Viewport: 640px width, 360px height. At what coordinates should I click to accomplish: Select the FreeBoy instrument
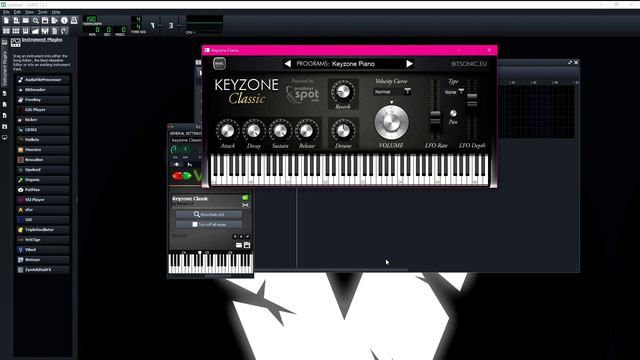pos(43,100)
